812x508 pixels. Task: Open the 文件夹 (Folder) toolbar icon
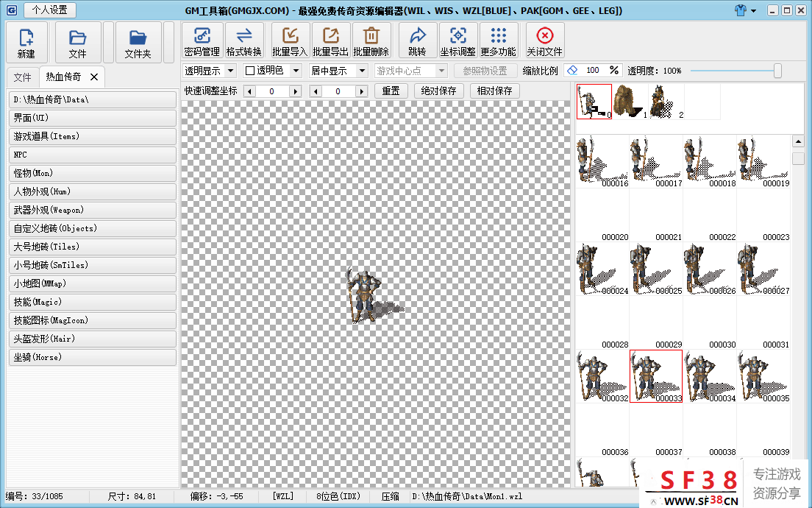click(138, 43)
